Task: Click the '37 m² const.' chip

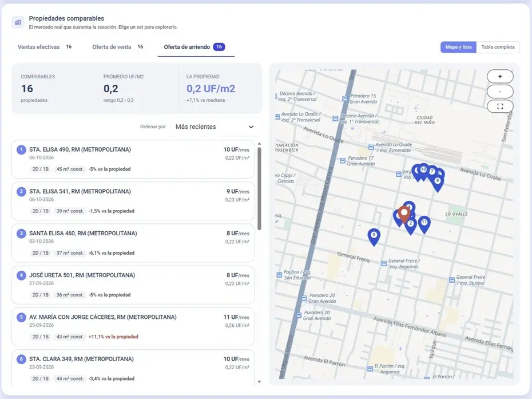Action: 70,253
